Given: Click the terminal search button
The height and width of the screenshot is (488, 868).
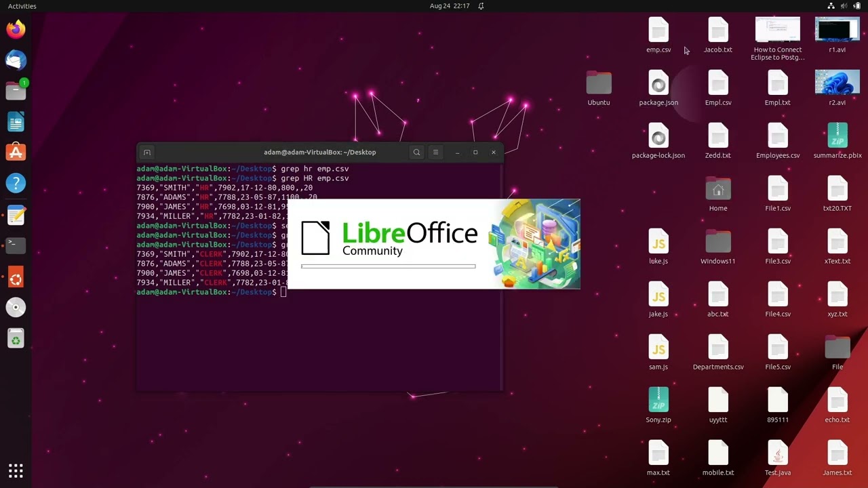Looking at the screenshot, I should [x=416, y=152].
